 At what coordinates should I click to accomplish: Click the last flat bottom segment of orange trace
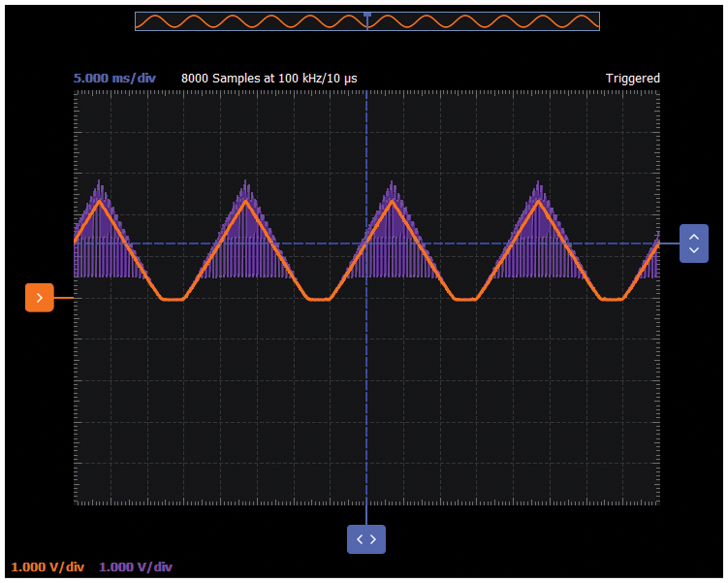[x=611, y=300]
